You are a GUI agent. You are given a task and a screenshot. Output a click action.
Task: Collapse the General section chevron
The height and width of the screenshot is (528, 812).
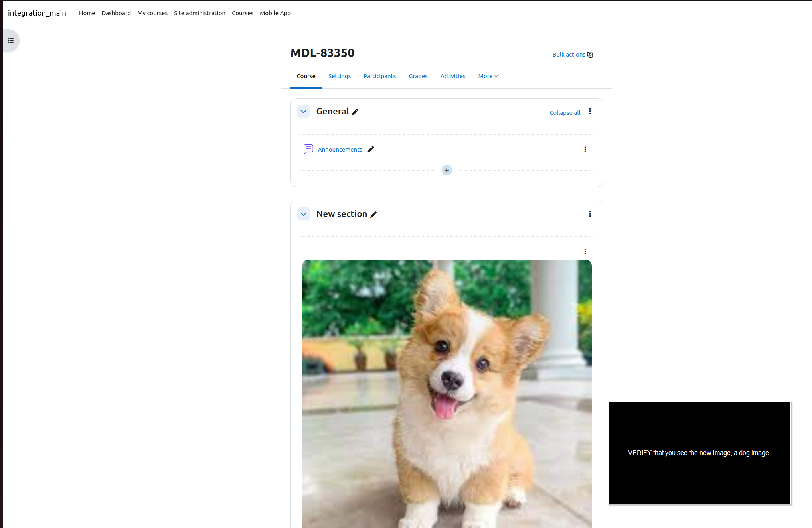(x=304, y=112)
